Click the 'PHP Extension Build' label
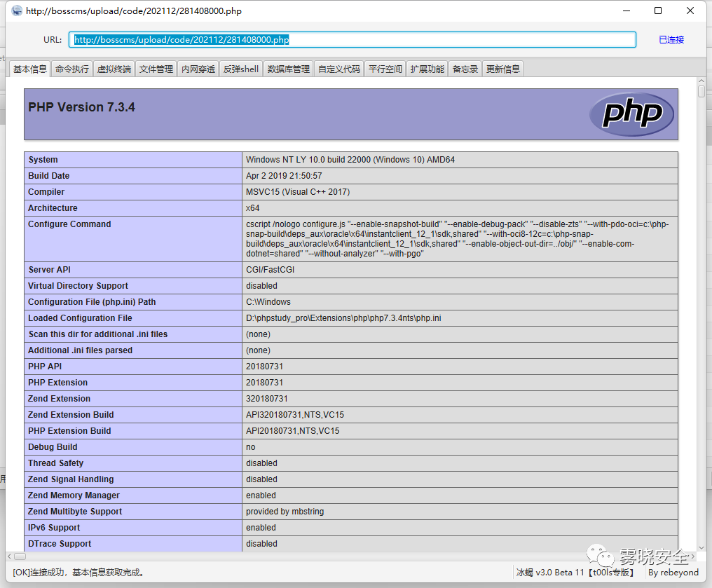The height and width of the screenshot is (588, 712). click(69, 431)
